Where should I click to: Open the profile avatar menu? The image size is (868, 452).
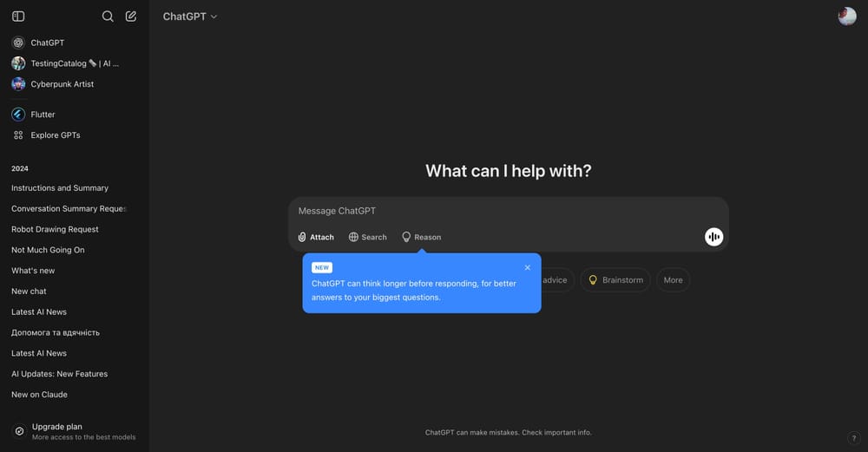pyautogui.click(x=847, y=16)
